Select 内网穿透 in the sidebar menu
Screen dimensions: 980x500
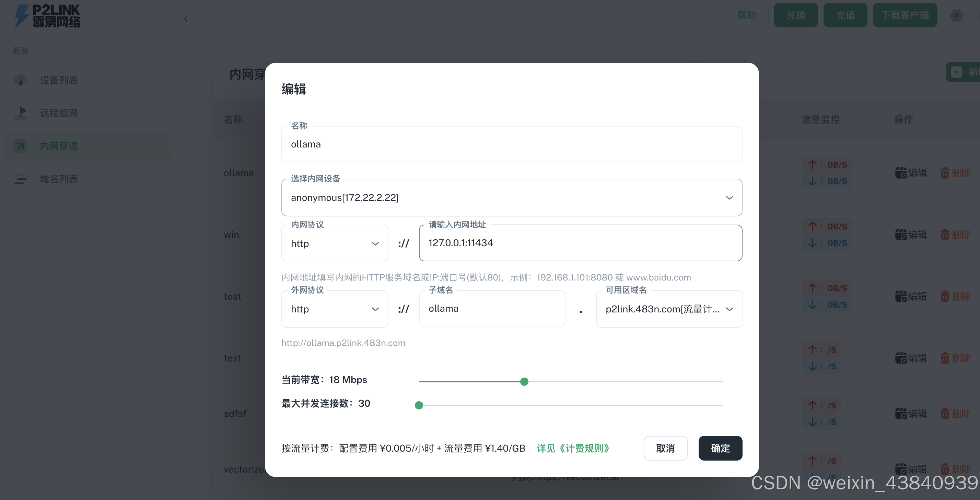59,146
